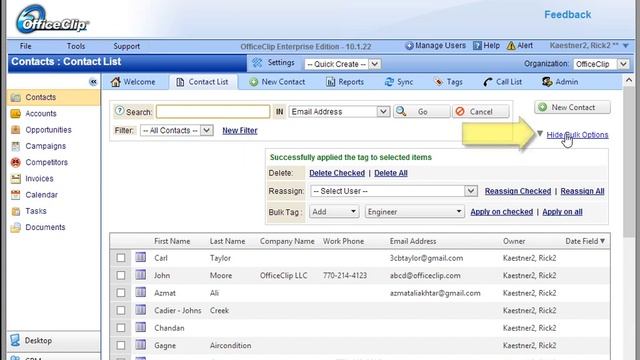The width and height of the screenshot is (640, 360).
Task: Open details icon for Carl Taylor
Action: pos(141,257)
